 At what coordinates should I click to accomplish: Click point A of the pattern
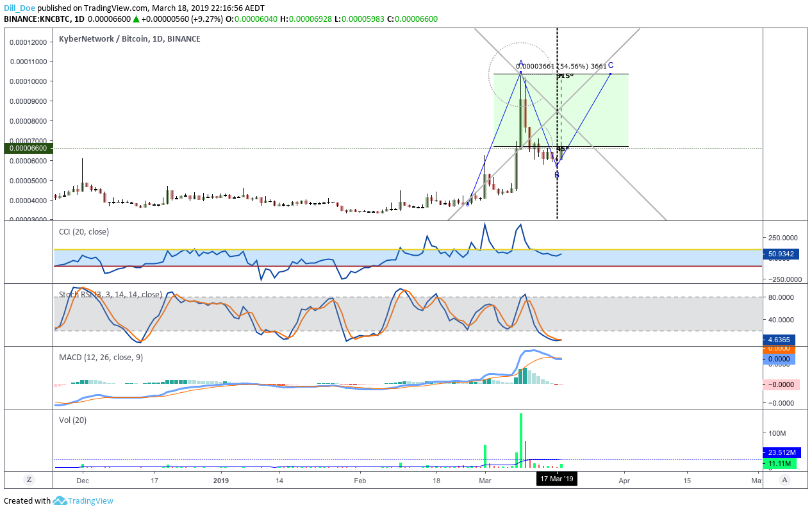(521, 64)
